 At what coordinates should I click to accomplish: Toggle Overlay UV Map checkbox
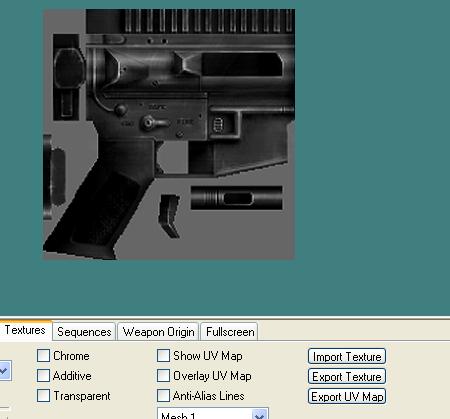[x=163, y=376]
